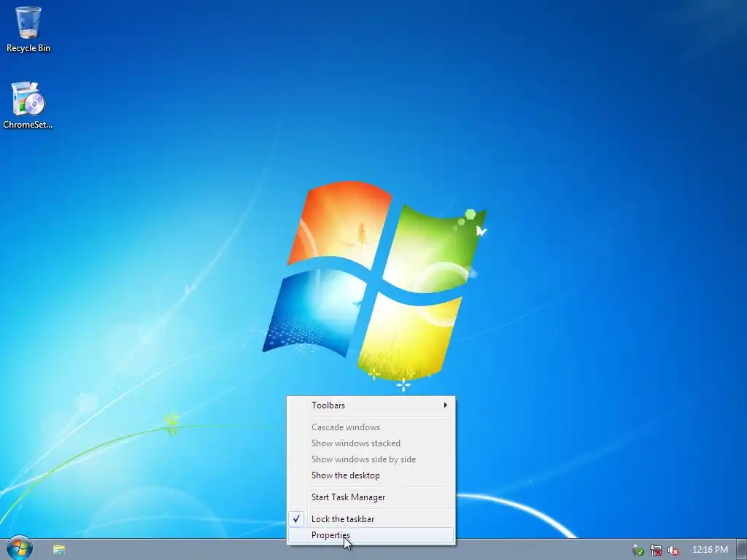
Task: Open Properties from the context menu
Action: [x=371, y=535]
